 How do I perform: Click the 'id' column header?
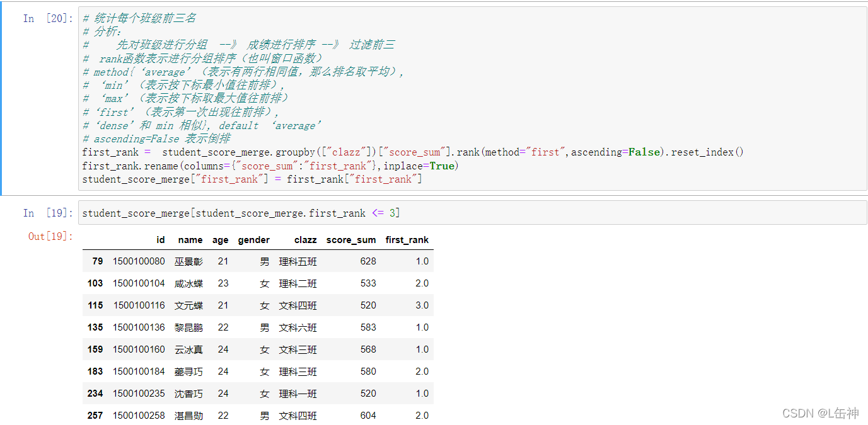click(161, 240)
